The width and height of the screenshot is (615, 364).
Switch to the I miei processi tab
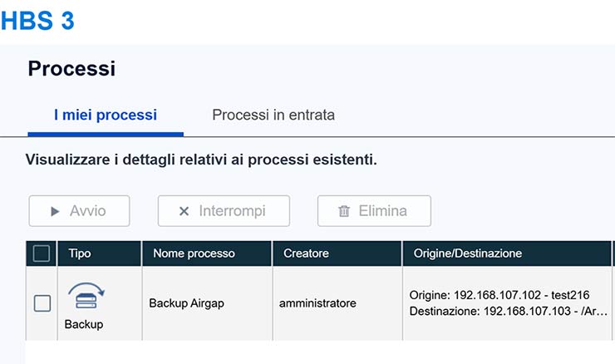tap(106, 116)
